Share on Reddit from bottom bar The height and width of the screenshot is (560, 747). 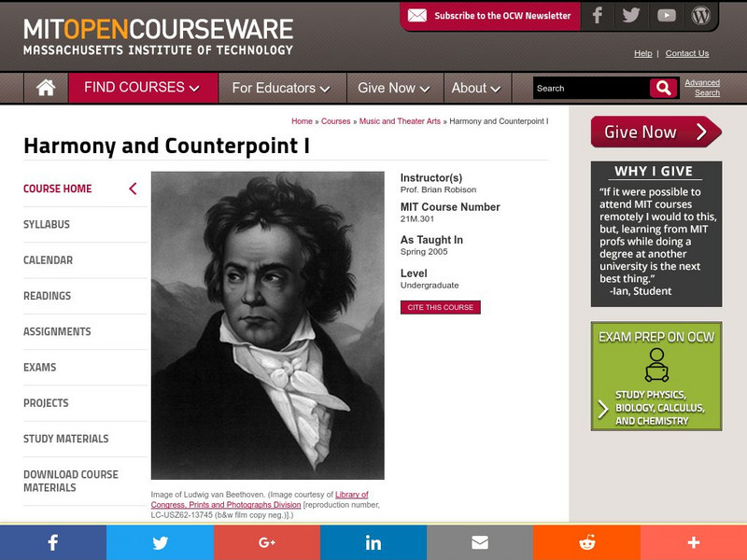(586, 542)
